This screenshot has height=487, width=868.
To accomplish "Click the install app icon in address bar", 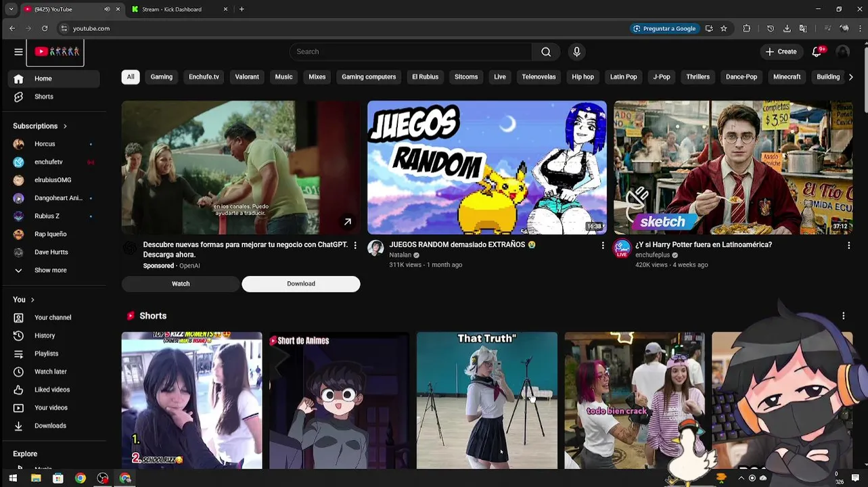I will [x=709, y=28].
